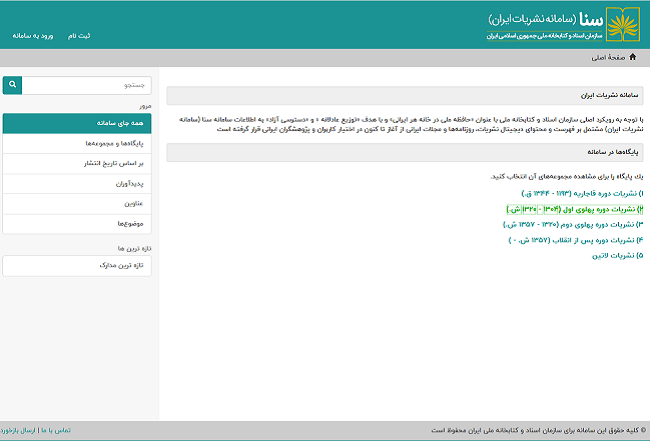650x441 pixels.
Task: Click ارسال بازخورد footer link
Action: click(17, 431)
